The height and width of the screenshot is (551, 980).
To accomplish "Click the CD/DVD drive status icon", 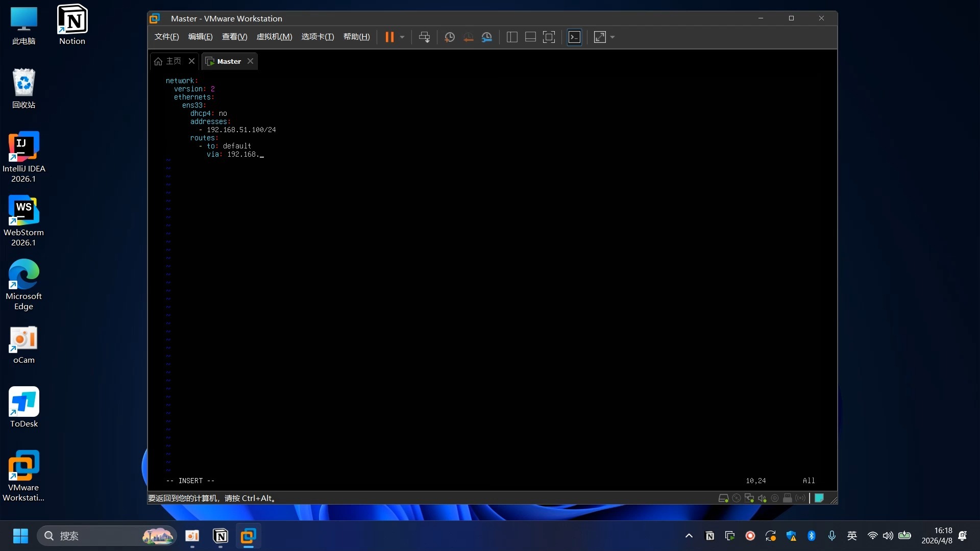I will 737,498.
